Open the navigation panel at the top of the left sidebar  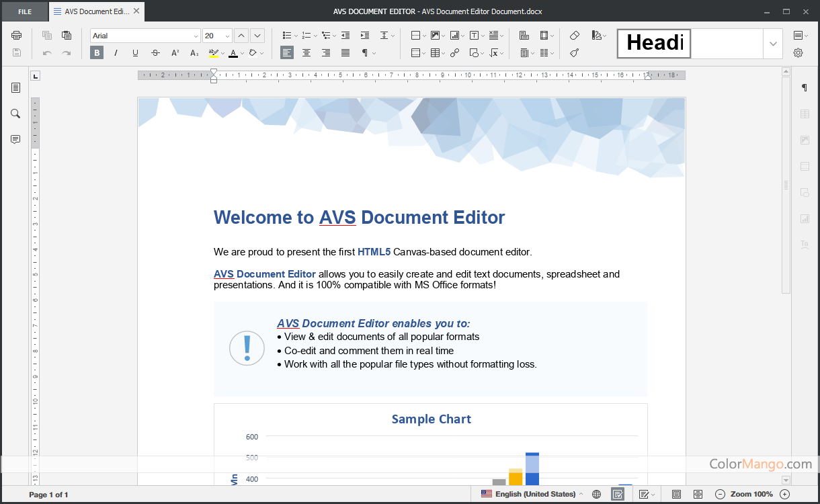[x=15, y=87]
